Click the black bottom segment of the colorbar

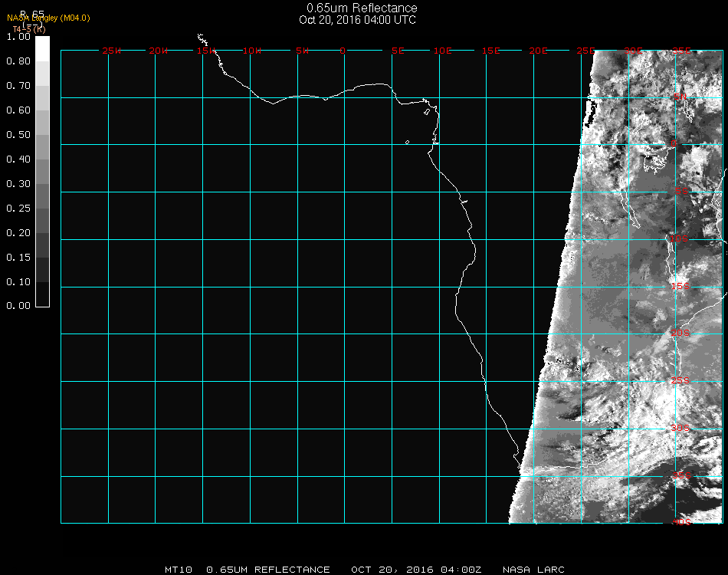pyautogui.click(x=42, y=294)
